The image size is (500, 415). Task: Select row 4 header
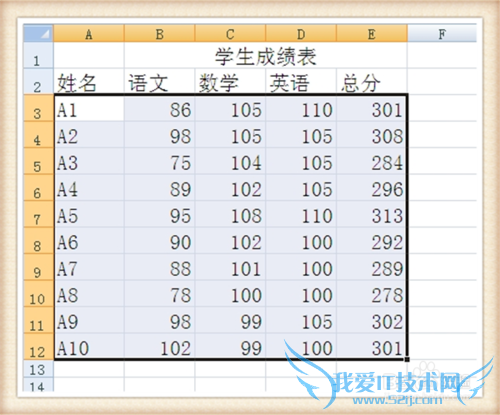click(38, 134)
